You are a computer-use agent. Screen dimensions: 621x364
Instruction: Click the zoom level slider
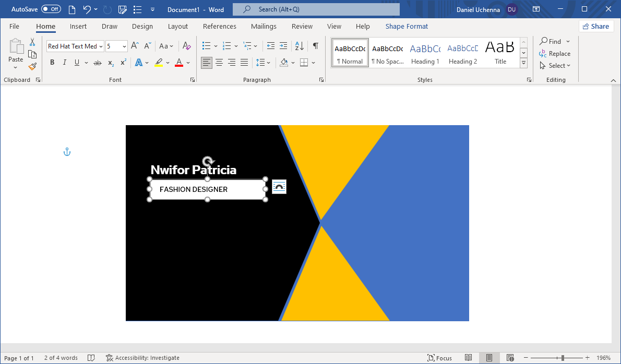563,358
